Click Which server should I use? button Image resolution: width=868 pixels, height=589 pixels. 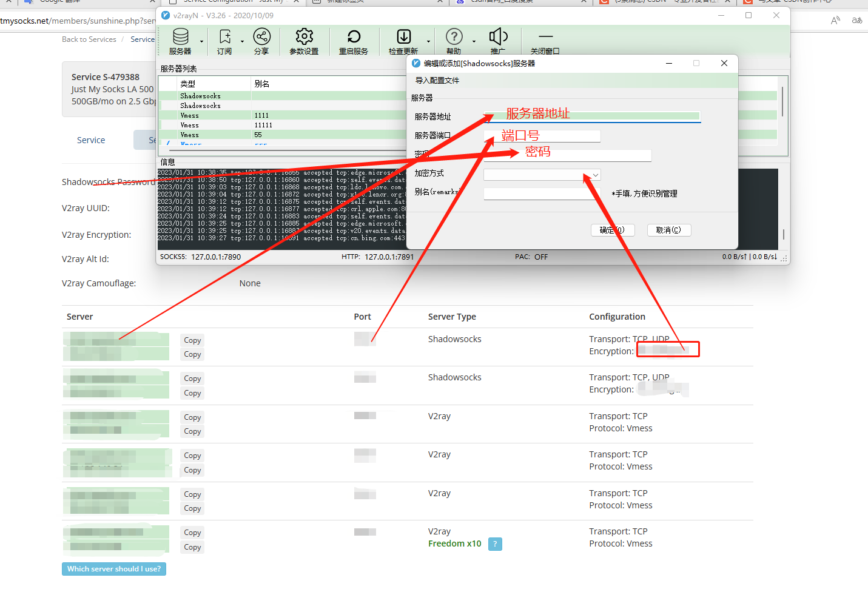click(114, 569)
